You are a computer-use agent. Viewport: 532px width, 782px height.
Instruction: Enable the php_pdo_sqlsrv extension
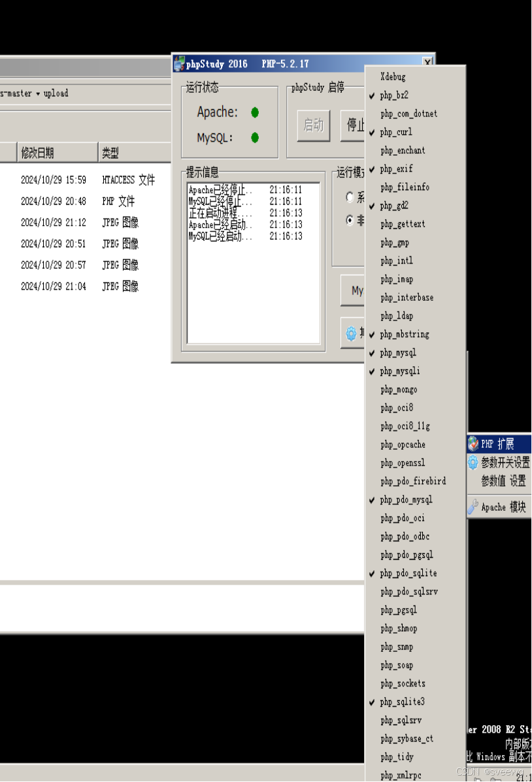click(x=416, y=592)
